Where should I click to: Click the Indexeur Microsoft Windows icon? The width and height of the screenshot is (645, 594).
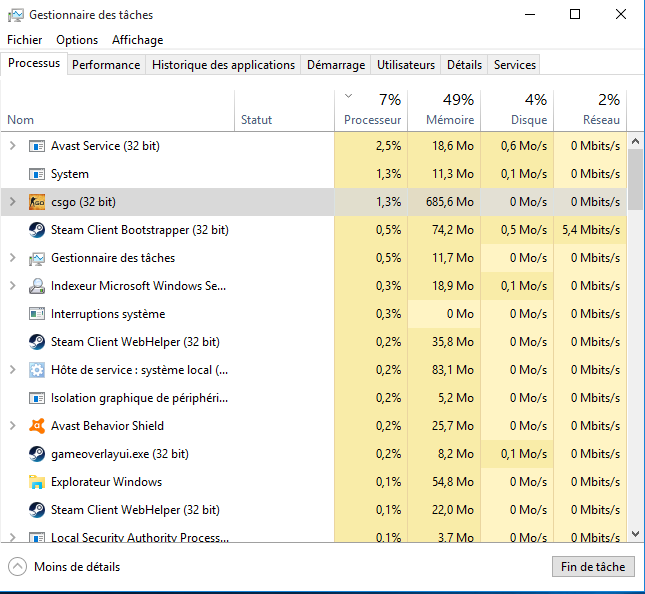pyautogui.click(x=37, y=286)
